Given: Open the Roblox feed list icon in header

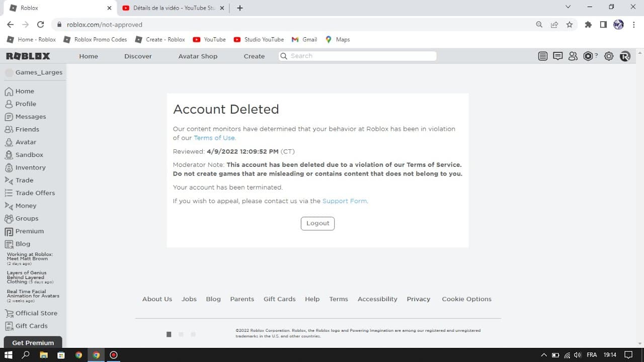Looking at the screenshot, I should point(542,56).
